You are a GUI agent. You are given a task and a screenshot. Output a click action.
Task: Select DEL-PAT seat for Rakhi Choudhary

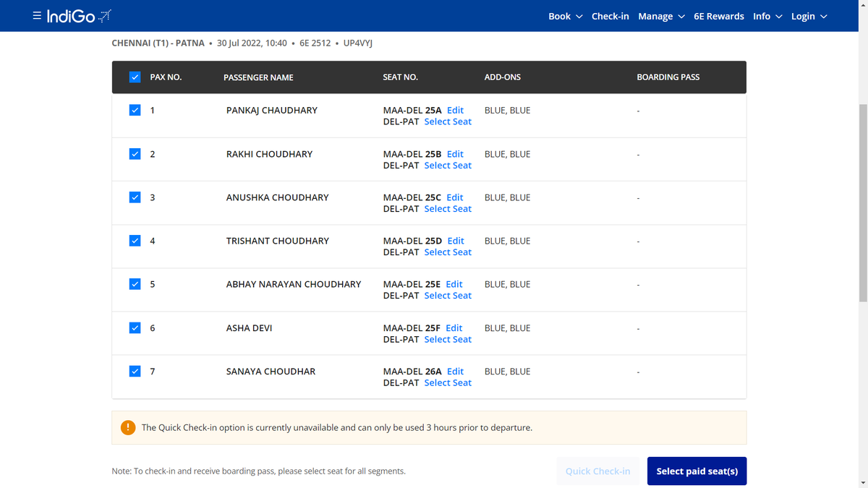click(x=448, y=165)
